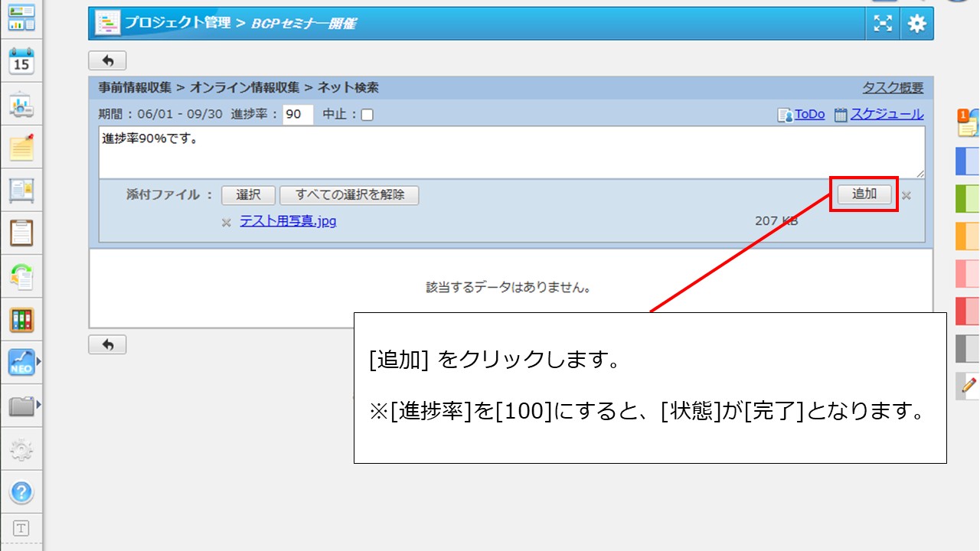Open the blue NEO chart icon
This screenshot has width=980, height=551.
(21, 362)
